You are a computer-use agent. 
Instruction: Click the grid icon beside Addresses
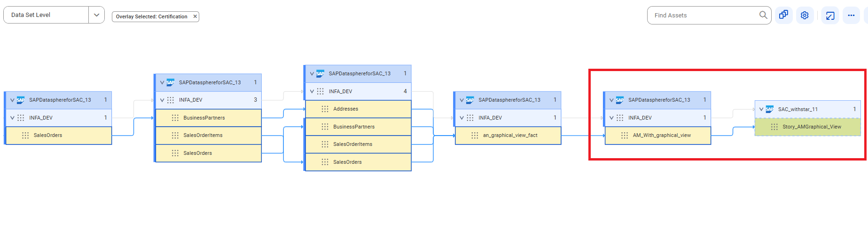point(325,109)
